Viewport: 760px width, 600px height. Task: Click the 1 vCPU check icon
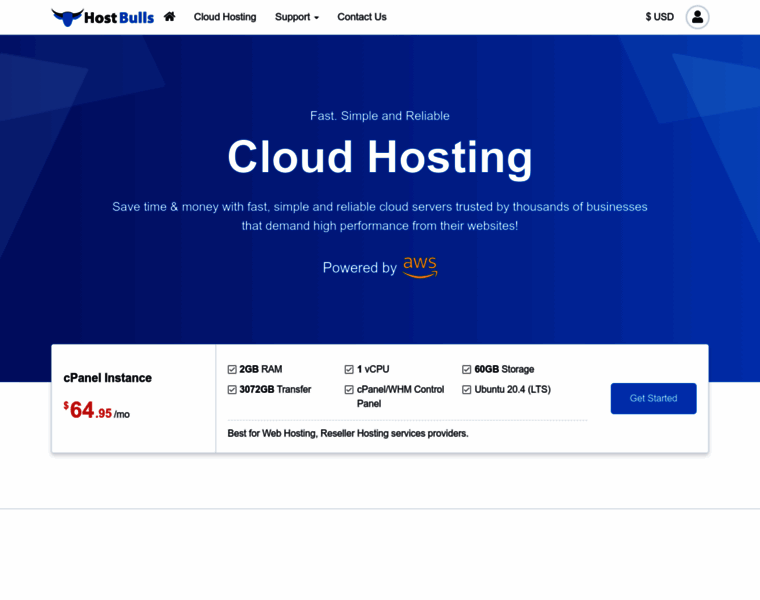(x=349, y=369)
